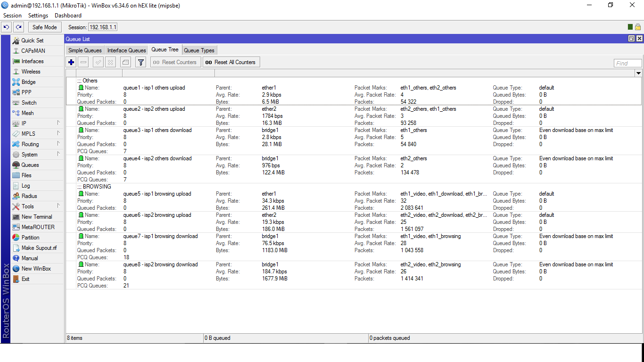Viewport: 644px width, 362px height.
Task: Open the Settings menu
Action: [x=38, y=16]
